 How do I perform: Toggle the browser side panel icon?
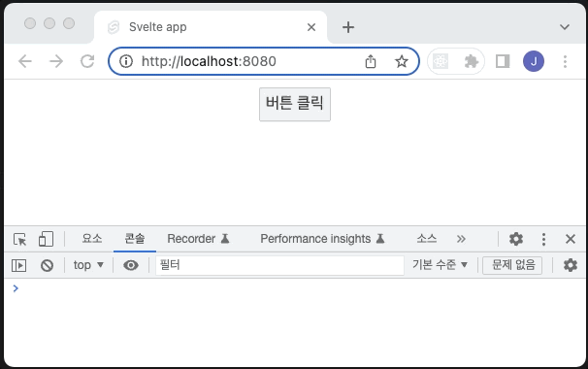tap(503, 61)
